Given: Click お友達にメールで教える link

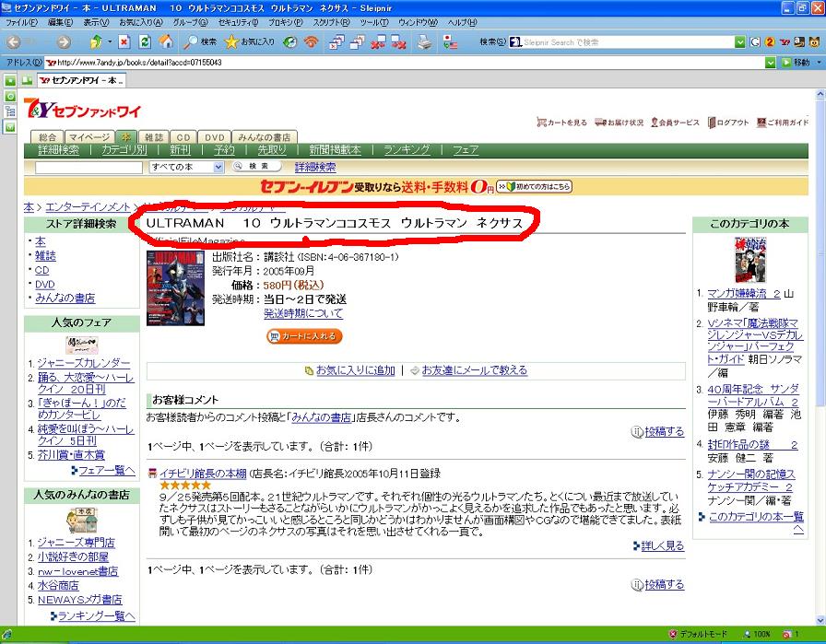Looking at the screenshot, I should coord(475,370).
